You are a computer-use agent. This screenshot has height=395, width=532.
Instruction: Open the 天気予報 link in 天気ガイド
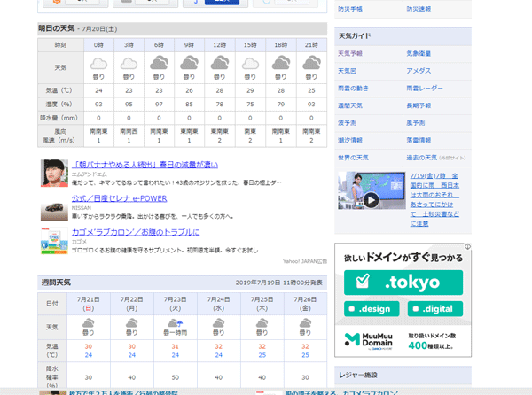[350, 53]
